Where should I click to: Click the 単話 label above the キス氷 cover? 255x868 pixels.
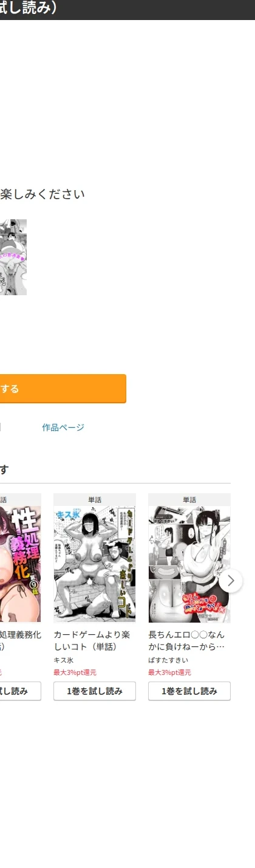tap(95, 500)
